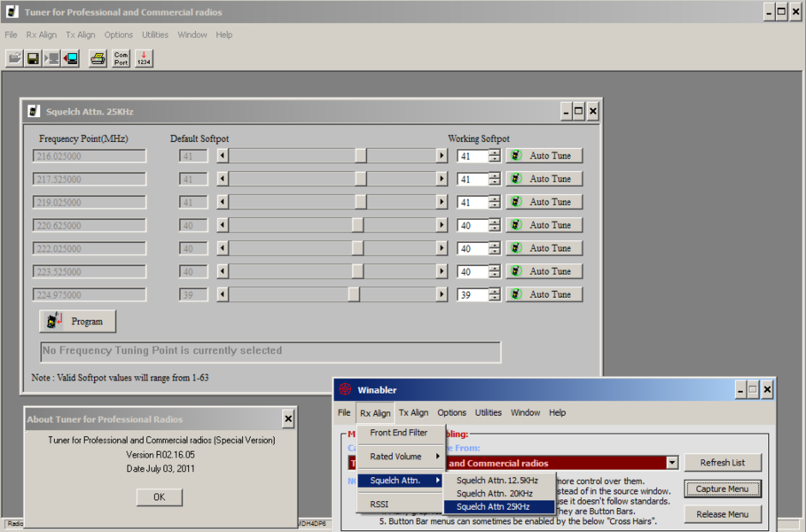Screen dimensions: 806x532
Task: Click the grey device icon beside Save
Action: coord(52,59)
